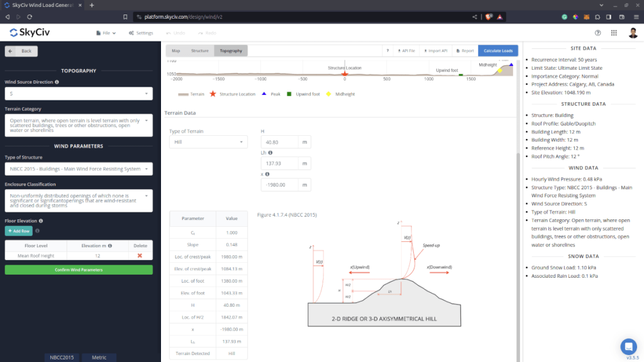Viewport: 644px width, 362px height.
Task: Click the H value input field
Action: pos(279,143)
